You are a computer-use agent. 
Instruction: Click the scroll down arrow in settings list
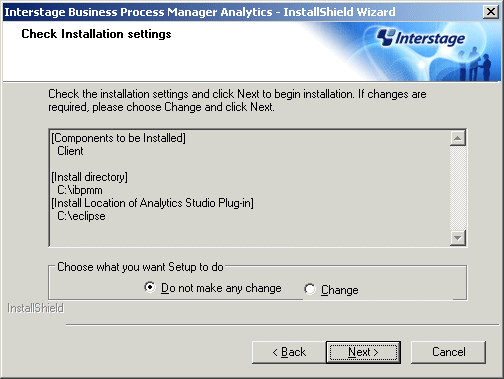(458, 238)
